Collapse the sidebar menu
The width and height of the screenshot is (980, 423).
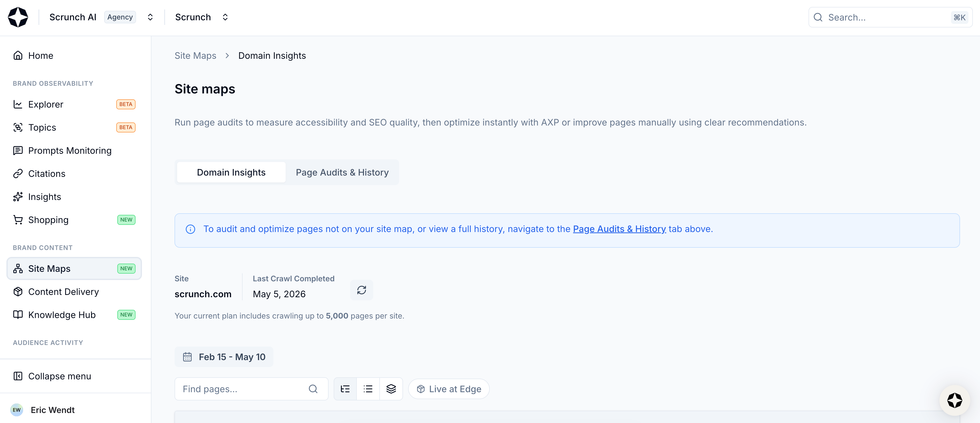tap(74, 376)
